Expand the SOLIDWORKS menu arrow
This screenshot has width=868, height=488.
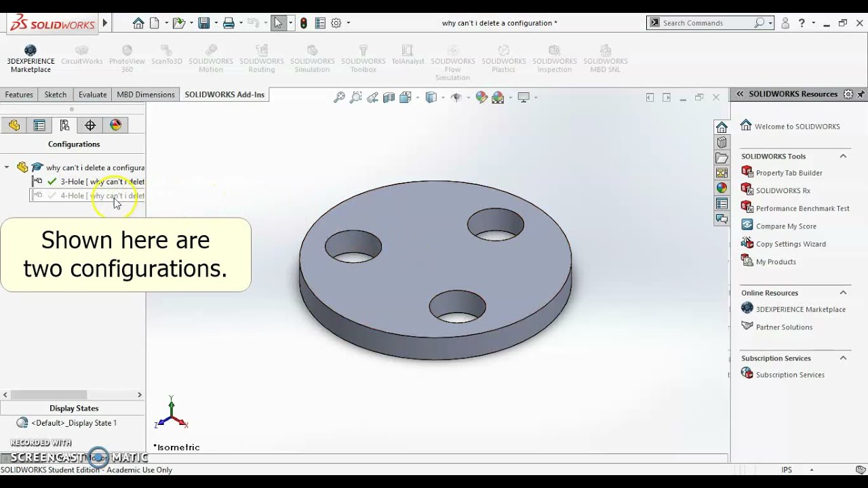point(105,23)
